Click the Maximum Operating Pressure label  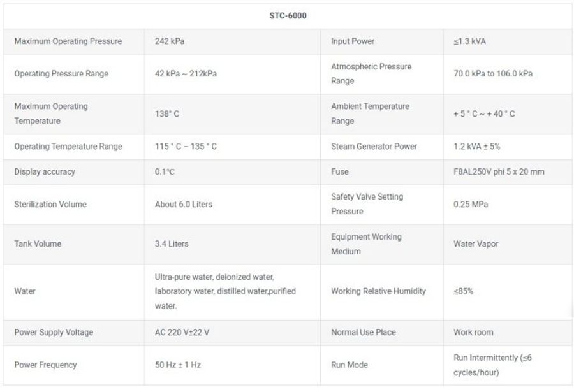tap(68, 41)
